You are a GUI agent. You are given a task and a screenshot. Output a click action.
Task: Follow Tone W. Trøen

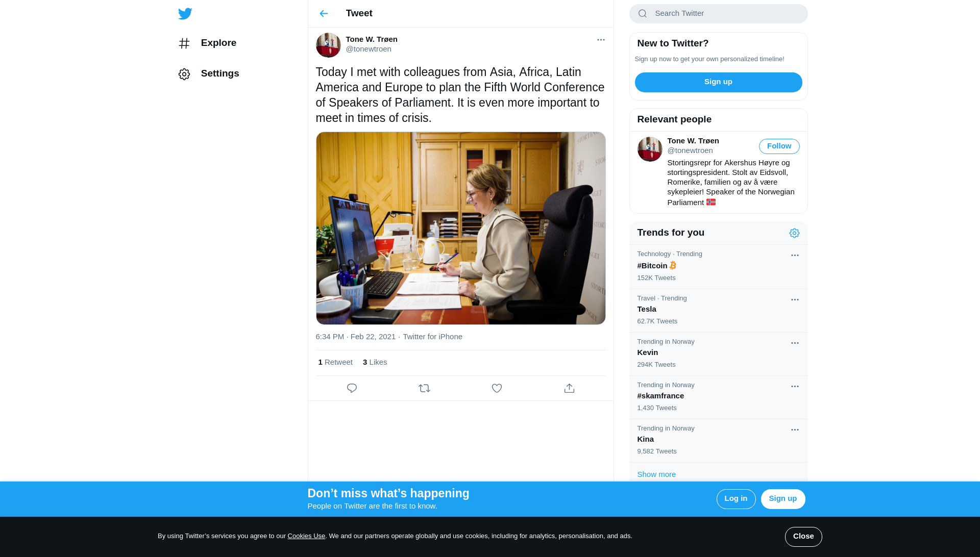[779, 146]
